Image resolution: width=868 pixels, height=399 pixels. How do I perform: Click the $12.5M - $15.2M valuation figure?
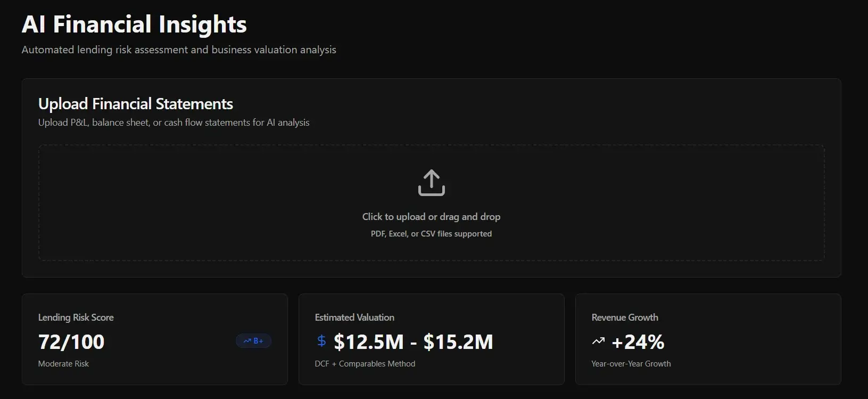[x=413, y=342]
